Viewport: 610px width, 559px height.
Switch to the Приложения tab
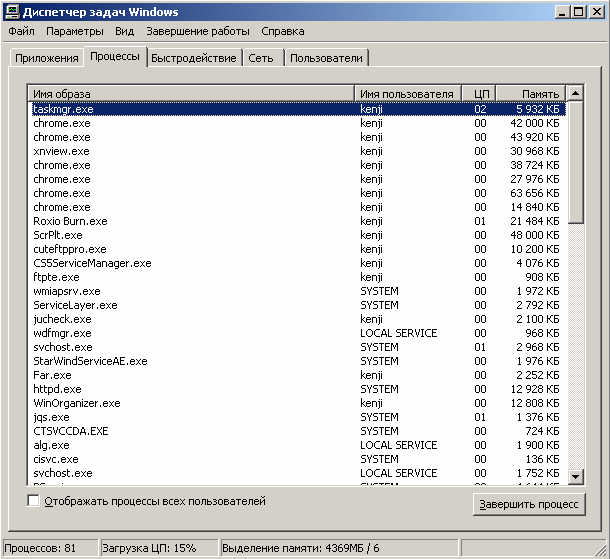[x=47, y=58]
